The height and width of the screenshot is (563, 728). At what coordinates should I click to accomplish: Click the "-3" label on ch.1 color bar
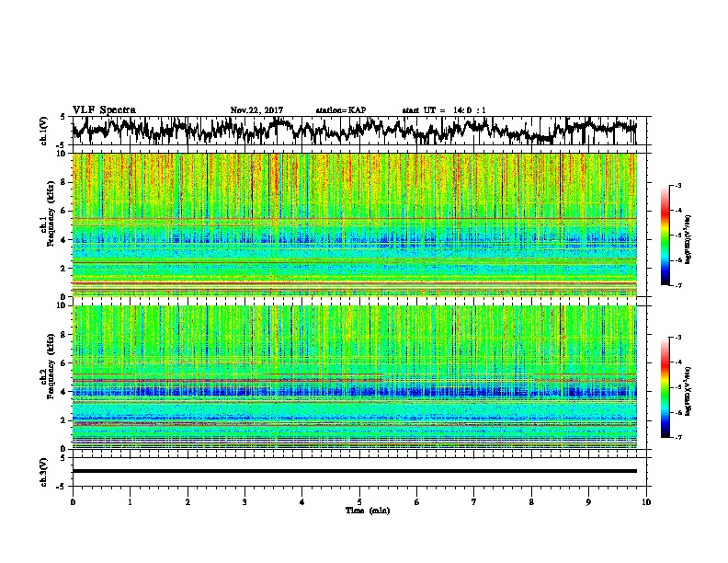pos(678,186)
